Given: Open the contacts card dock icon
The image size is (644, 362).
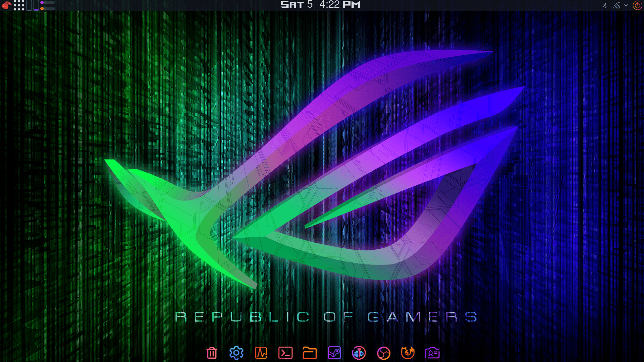Looking at the screenshot, I should click(432, 353).
